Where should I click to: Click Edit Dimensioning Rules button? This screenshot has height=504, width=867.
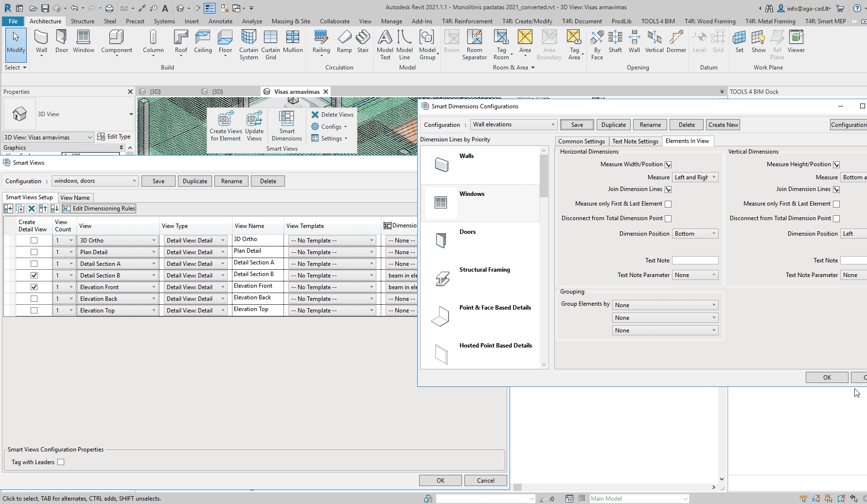pos(99,209)
